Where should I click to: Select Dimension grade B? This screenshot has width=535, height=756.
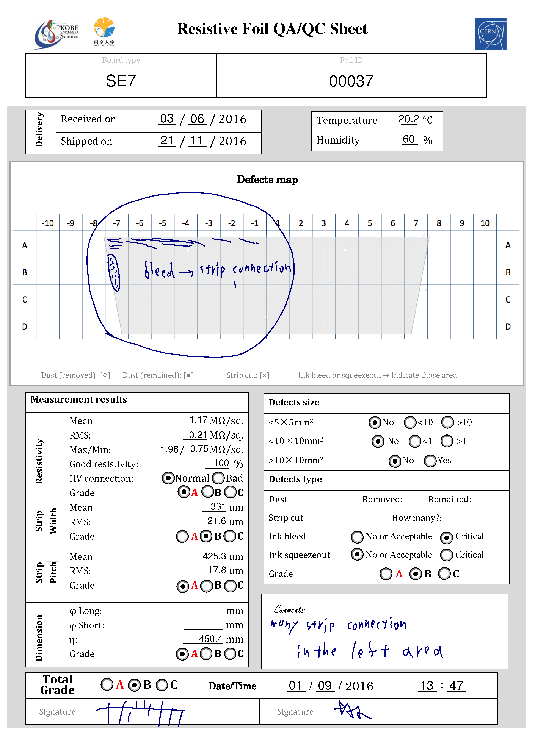[206, 654]
